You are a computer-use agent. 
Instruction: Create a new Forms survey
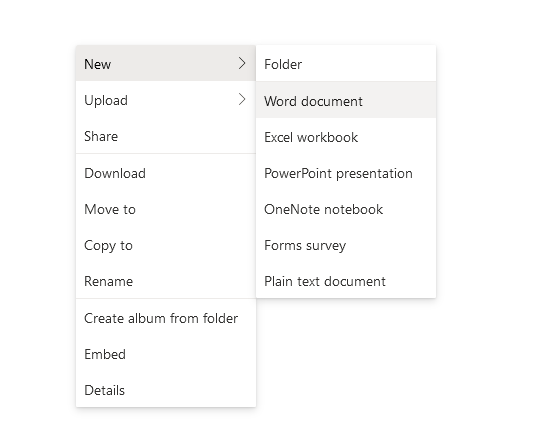click(346, 245)
